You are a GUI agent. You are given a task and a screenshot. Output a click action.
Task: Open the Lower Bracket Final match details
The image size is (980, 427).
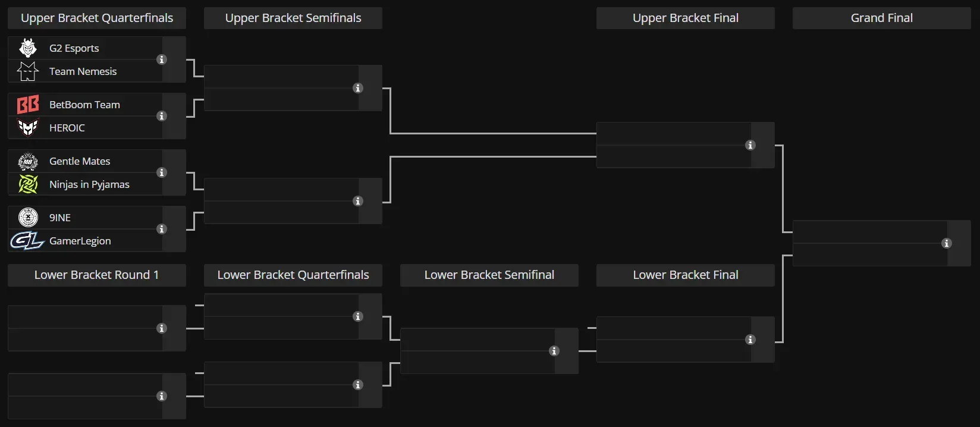(750, 340)
